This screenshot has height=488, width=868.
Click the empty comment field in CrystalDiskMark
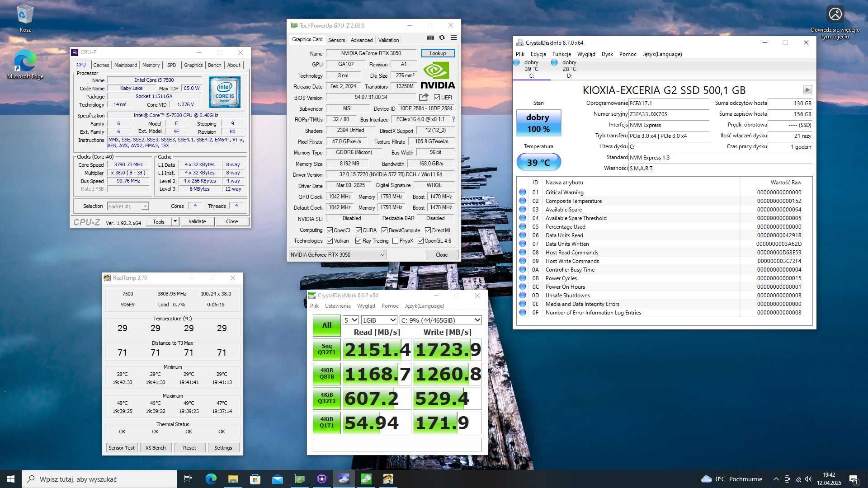pos(397,445)
